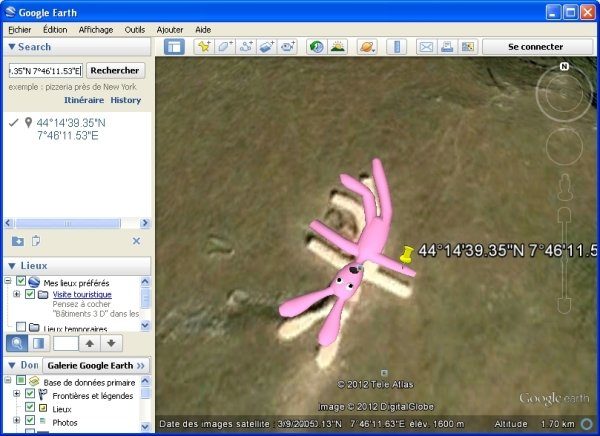Copy search results to My Places
Viewport: 600px width, 436px height.
(18, 241)
